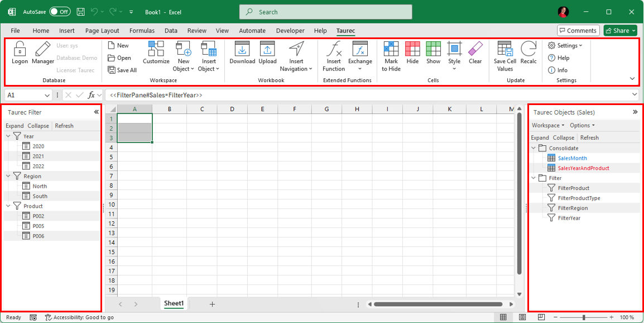Collapse the ribbon with chevron
The height and width of the screenshot is (323, 644).
[x=632, y=79]
